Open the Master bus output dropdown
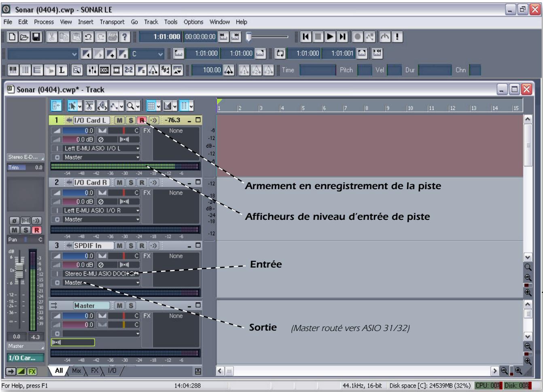Image resolution: width=543 pixels, height=392 pixels. [101, 334]
